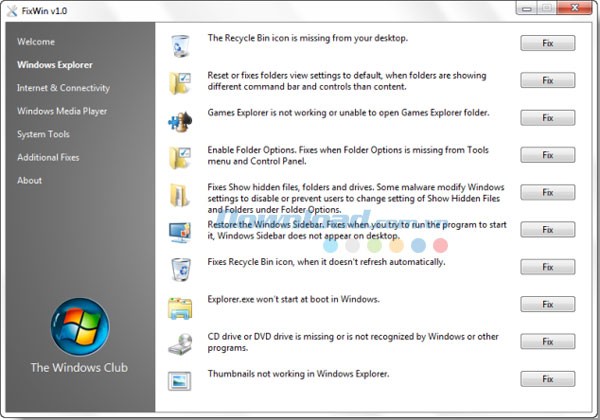Switch to Internet & Connectivity section
The height and width of the screenshot is (420, 600).
coord(63,88)
